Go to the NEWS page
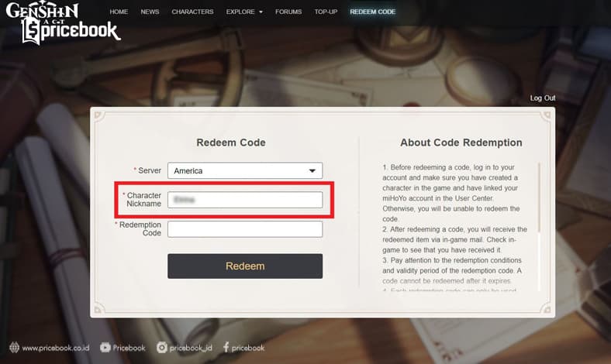611x364 pixels. tap(150, 12)
